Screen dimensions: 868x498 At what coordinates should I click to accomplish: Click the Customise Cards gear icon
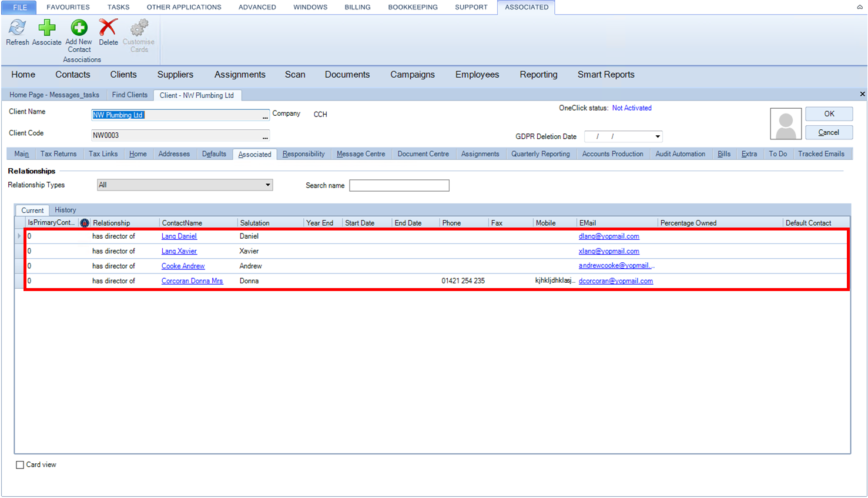(x=139, y=28)
